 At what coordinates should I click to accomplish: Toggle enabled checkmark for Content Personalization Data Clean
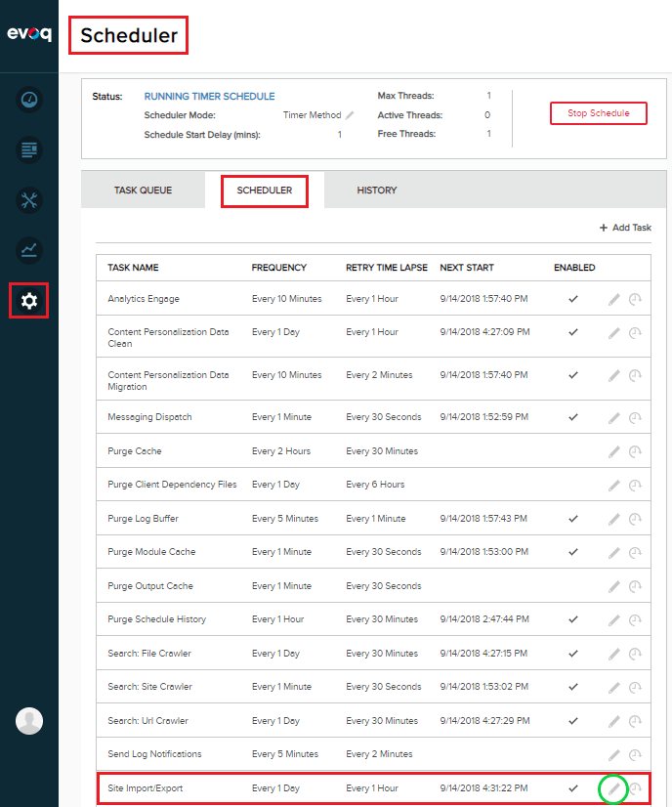click(x=574, y=332)
